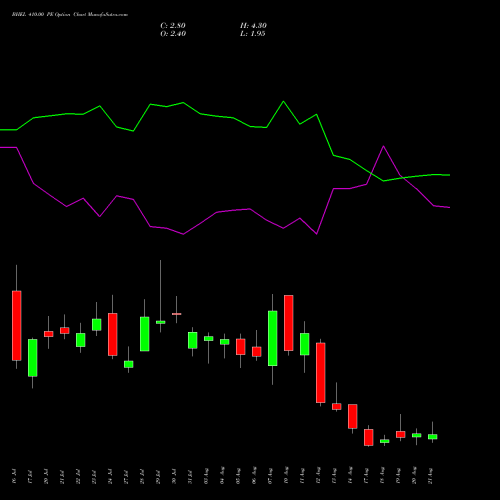Click the red candlestick for 14 Aug

(353, 416)
